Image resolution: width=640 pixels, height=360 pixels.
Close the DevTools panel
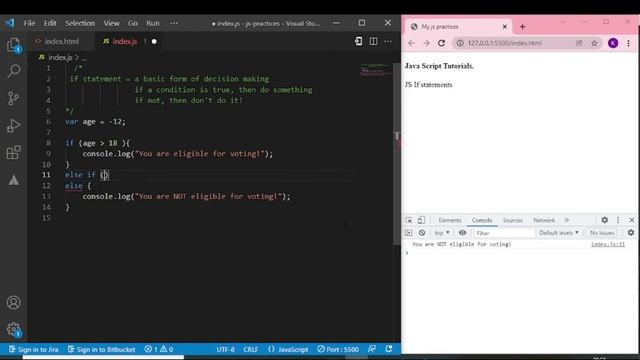(631, 220)
